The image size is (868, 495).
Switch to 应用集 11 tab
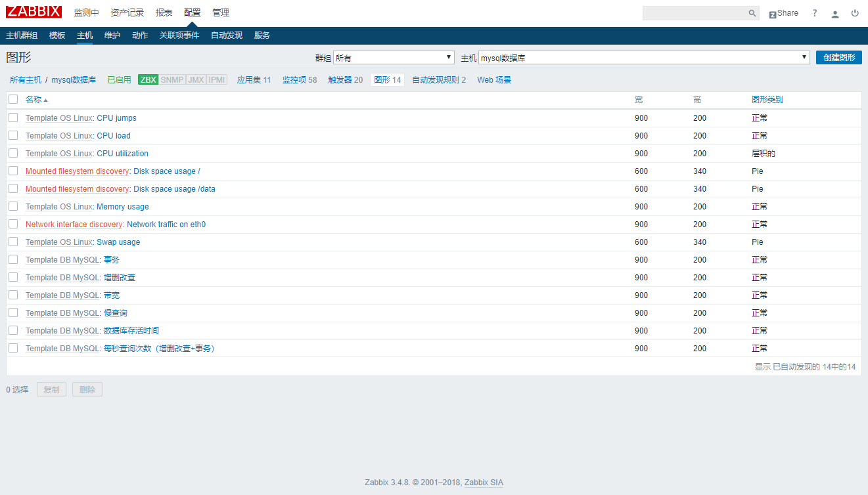[254, 80]
